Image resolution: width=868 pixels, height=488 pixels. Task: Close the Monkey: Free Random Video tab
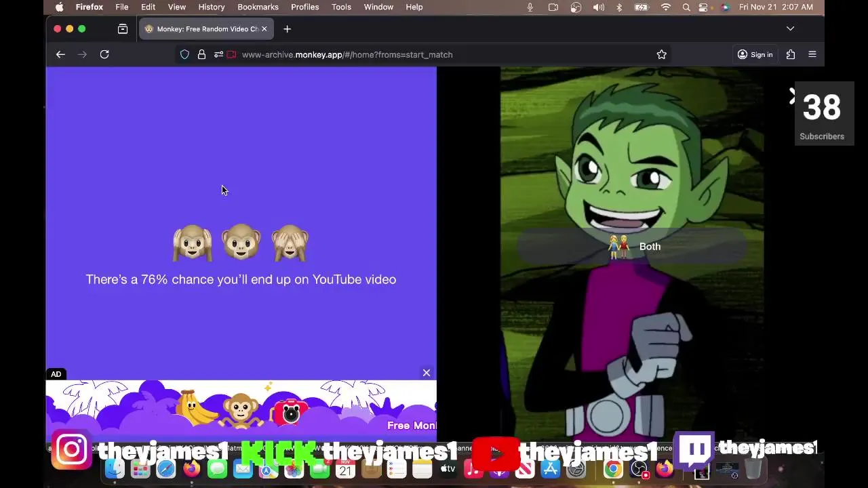point(264,29)
